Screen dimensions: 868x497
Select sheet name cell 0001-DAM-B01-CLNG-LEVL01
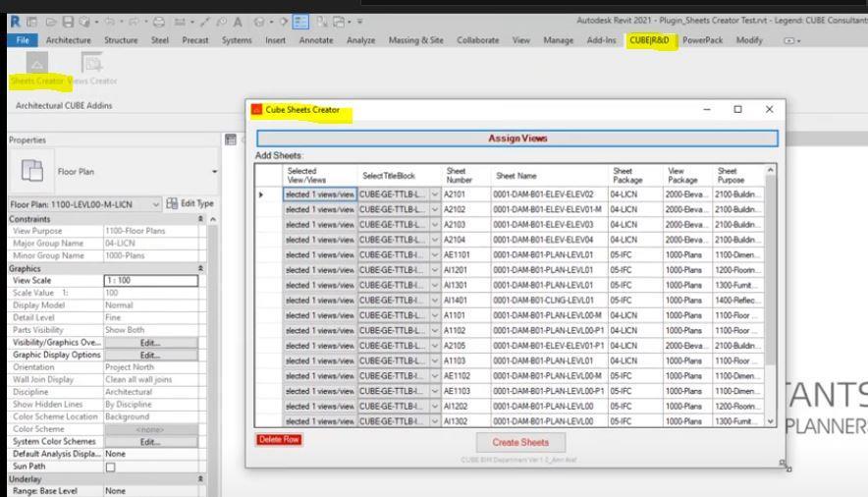[549, 301]
